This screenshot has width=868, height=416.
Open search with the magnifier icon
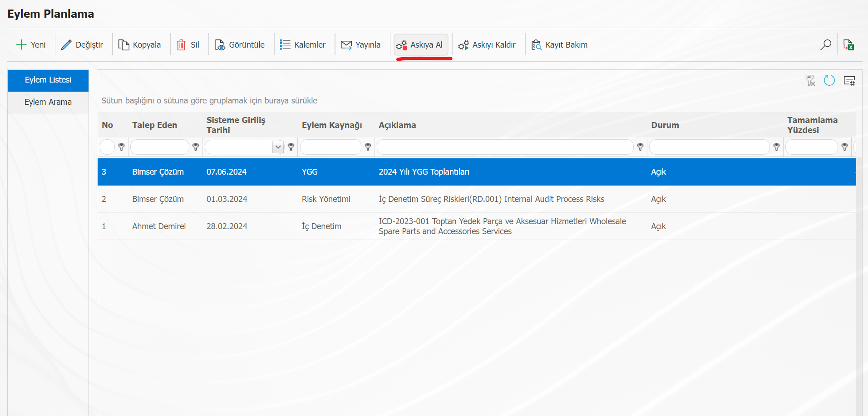click(x=826, y=44)
